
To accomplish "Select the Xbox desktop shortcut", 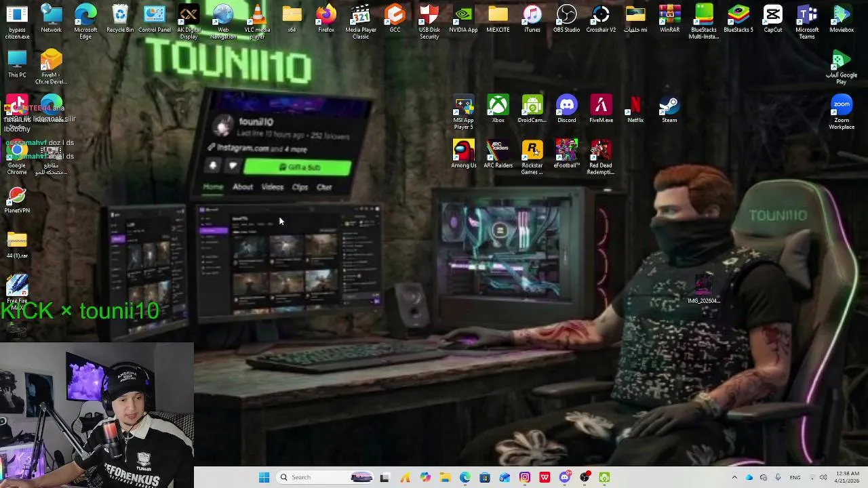I will 498,109.
